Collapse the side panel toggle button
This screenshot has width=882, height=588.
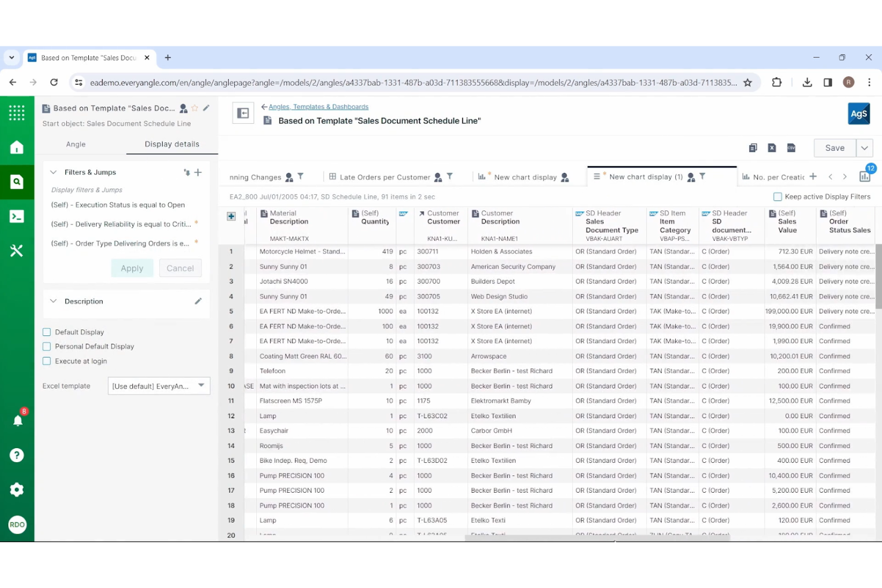[x=243, y=113]
